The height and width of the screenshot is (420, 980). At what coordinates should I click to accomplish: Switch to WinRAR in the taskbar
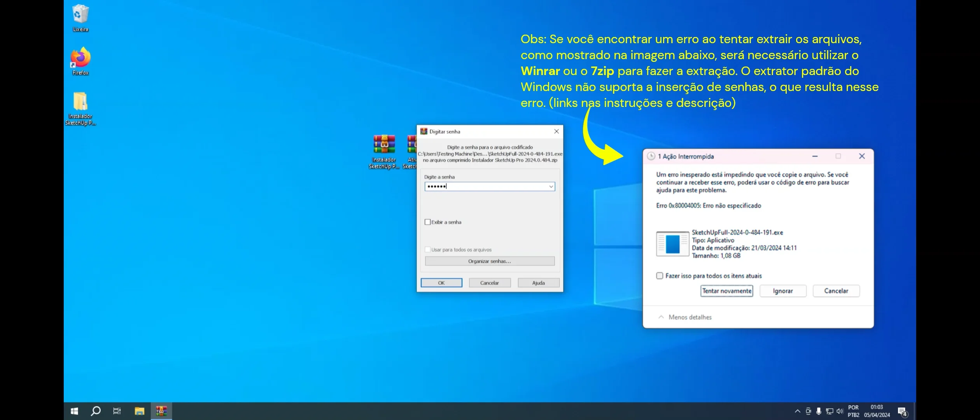coord(161,411)
